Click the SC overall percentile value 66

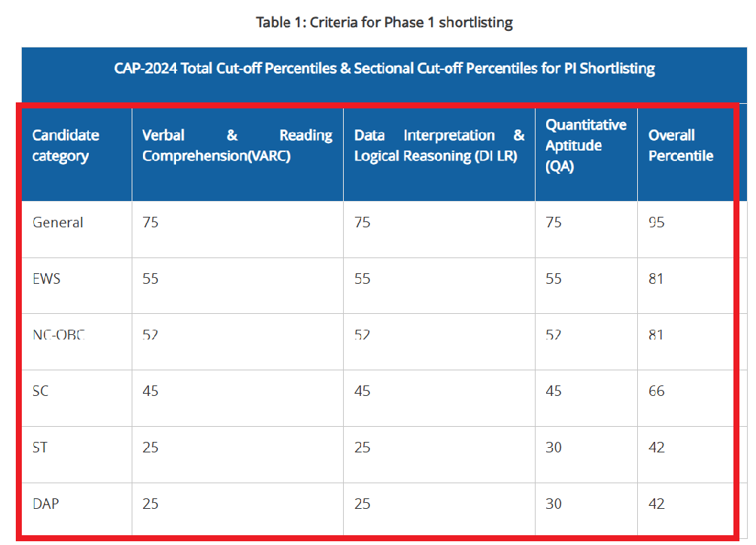point(656,391)
